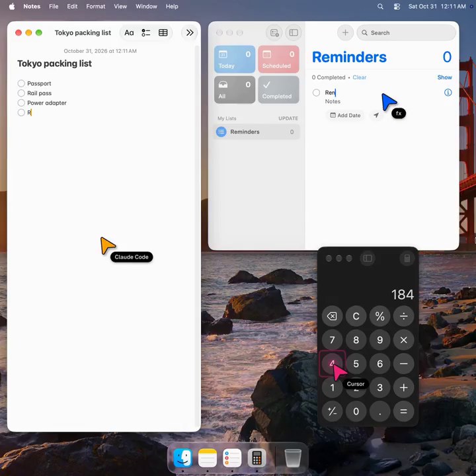Open the Calculator mode menu icon
Screen dimensions: 476x476
pos(407,258)
